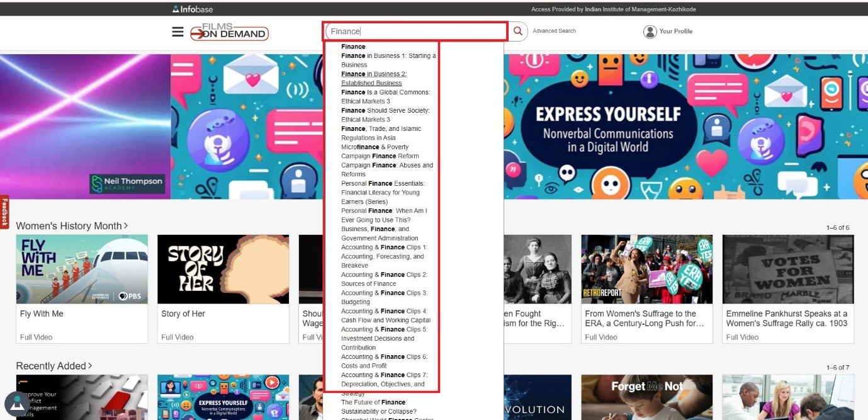Open the 'Fly With Me' video thumbnail
Image resolution: width=868 pixels, height=420 pixels.
coord(82,270)
